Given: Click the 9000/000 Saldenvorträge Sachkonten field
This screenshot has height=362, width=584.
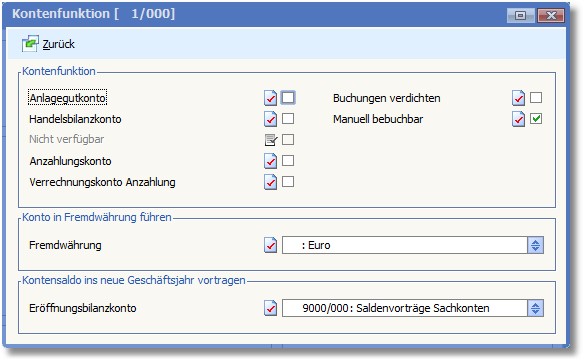Looking at the screenshot, I should [x=405, y=308].
